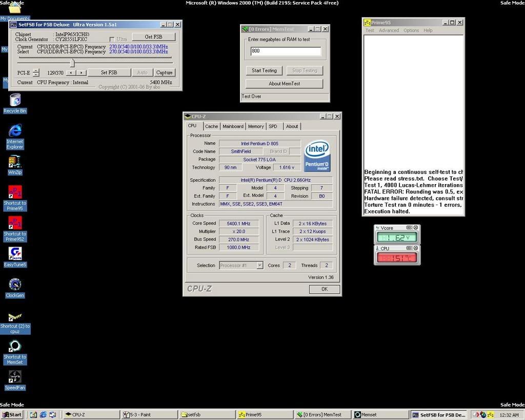Open the Memory tab in CPU-Z
The height and width of the screenshot is (420, 525).
[x=256, y=126]
